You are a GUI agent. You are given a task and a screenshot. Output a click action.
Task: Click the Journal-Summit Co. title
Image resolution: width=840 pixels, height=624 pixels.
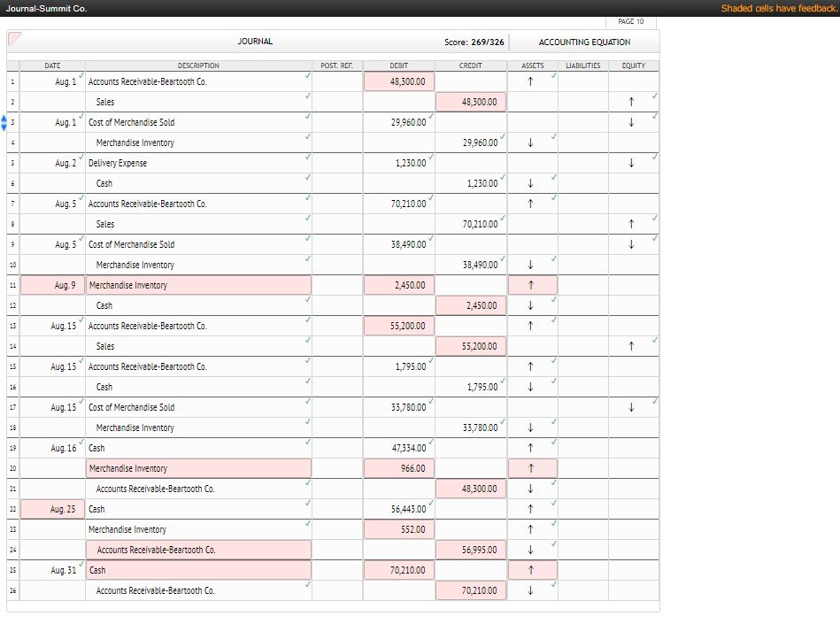coord(47,9)
